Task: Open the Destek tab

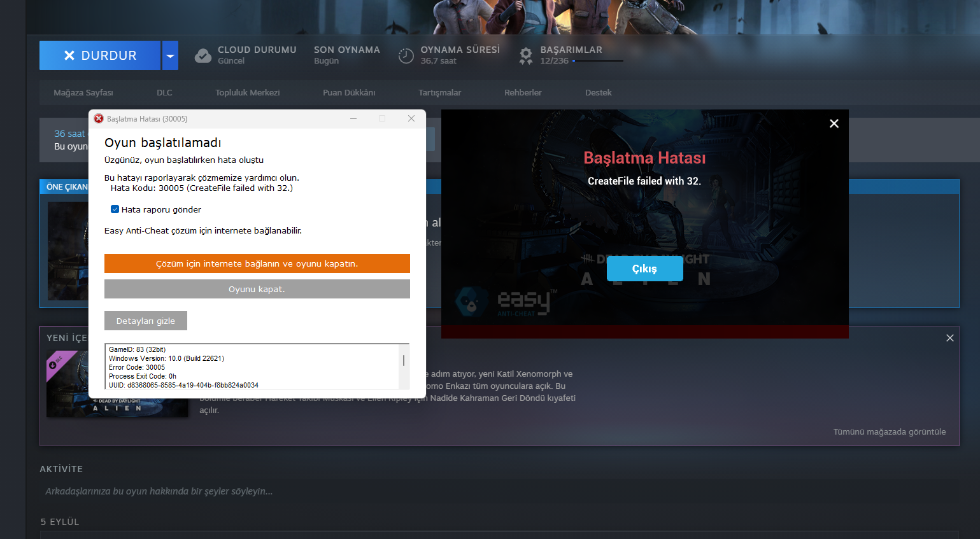Action: click(599, 93)
